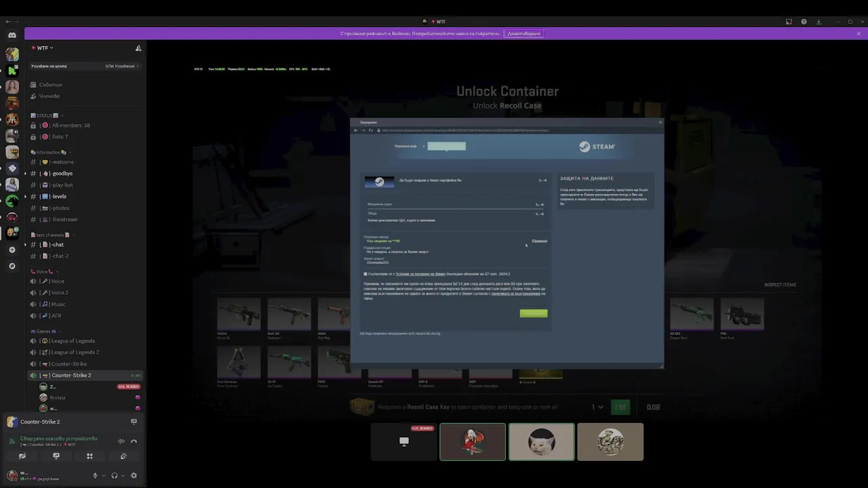Join the League of Legends 2 voice channel
Image resolution: width=868 pixels, height=488 pixels.
point(85,352)
